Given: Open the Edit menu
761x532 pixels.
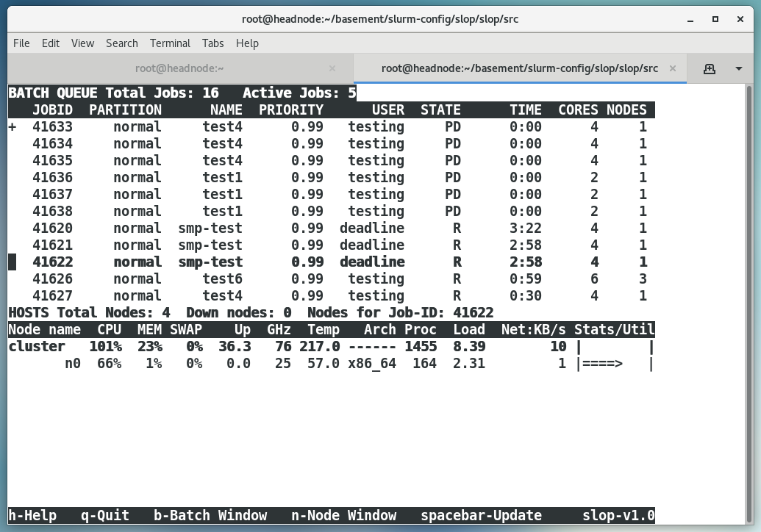Looking at the screenshot, I should coord(51,43).
